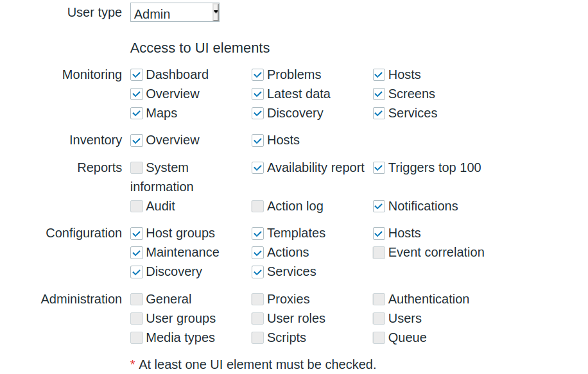Viewport: 588px width, 374px height.
Task: Click the Event correlation checkbox
Action: click(379, 253)
